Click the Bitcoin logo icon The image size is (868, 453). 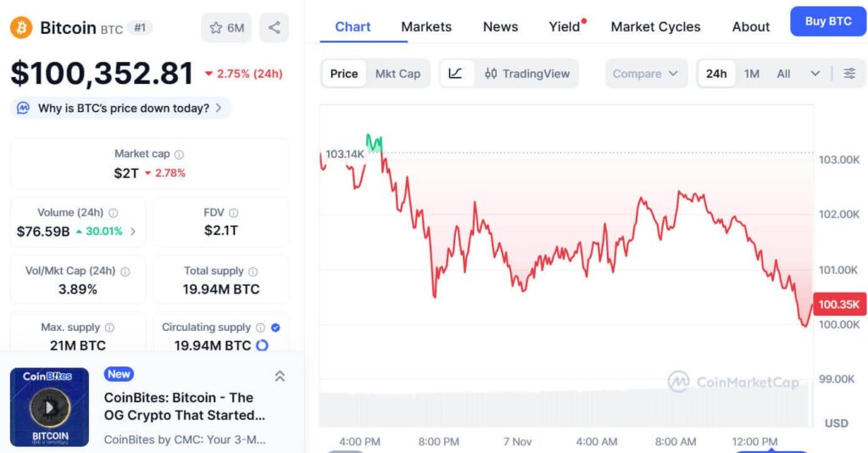pos(21,27)
